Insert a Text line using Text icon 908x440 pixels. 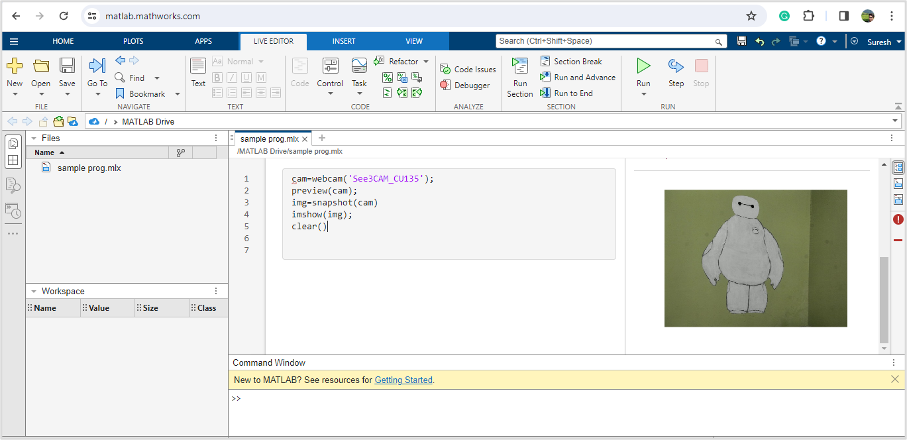pos(198,65)
